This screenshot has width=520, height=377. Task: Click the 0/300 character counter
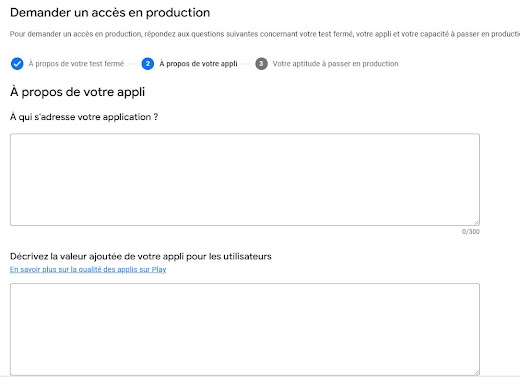click(471, 232)
